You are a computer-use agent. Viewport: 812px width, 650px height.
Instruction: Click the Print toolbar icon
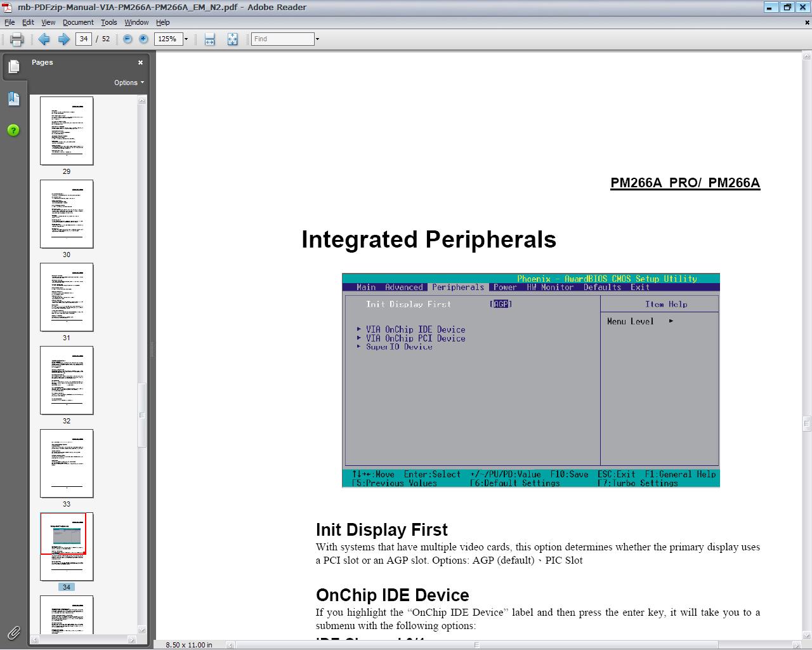coord(17,39)
